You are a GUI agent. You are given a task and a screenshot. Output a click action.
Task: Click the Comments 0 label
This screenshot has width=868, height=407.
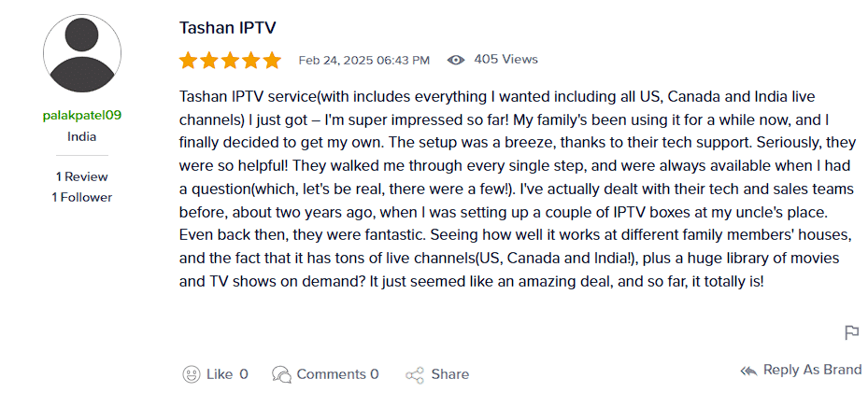[x=338, y=374]
